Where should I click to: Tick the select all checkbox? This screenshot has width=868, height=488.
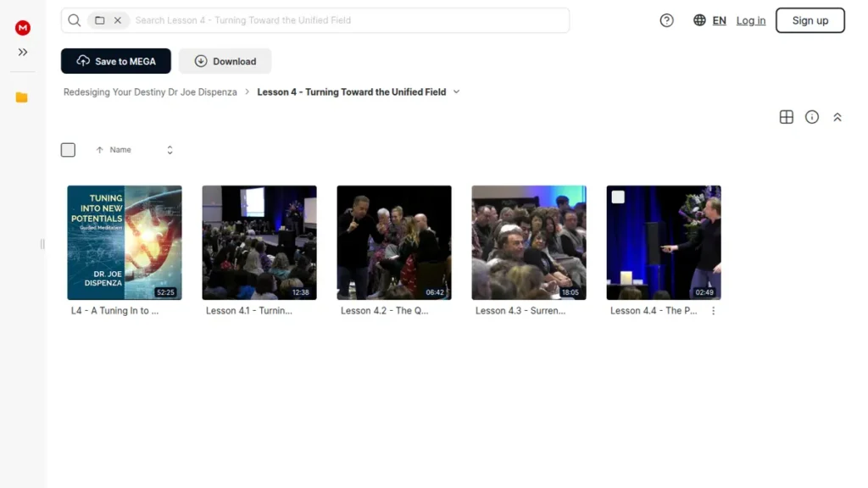pos(68,150)
